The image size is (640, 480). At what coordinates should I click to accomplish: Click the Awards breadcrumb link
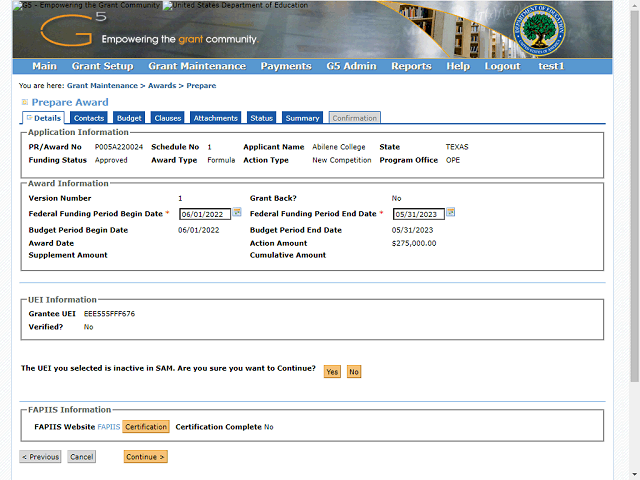tap(162, 86)
